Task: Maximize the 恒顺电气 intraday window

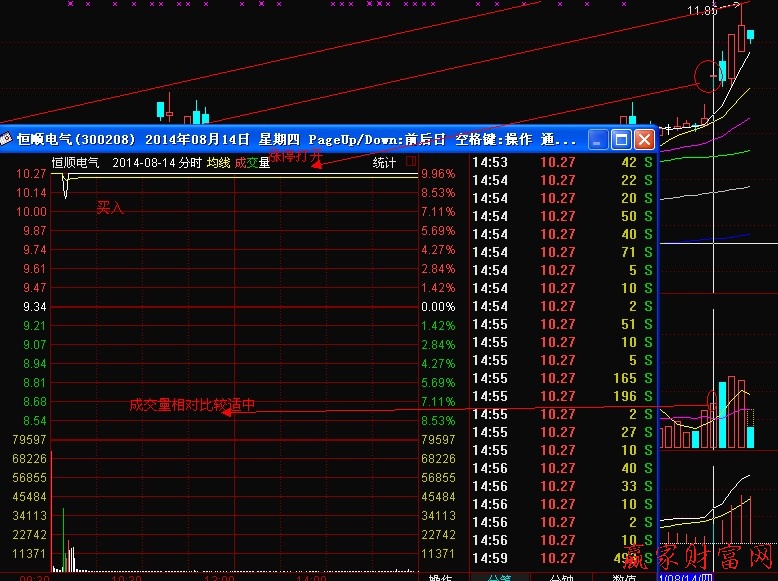Action: pyautogui.click(x=621, y=139)
